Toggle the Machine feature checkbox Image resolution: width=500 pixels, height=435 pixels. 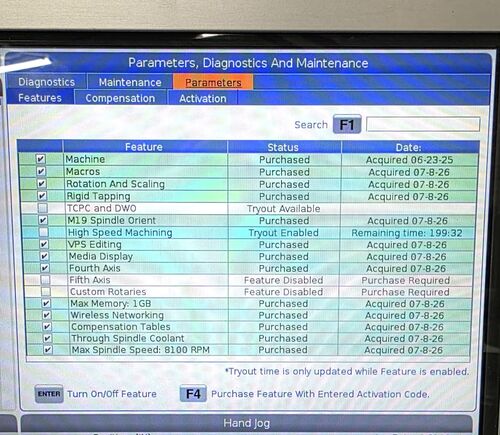(x=41, y=159)
